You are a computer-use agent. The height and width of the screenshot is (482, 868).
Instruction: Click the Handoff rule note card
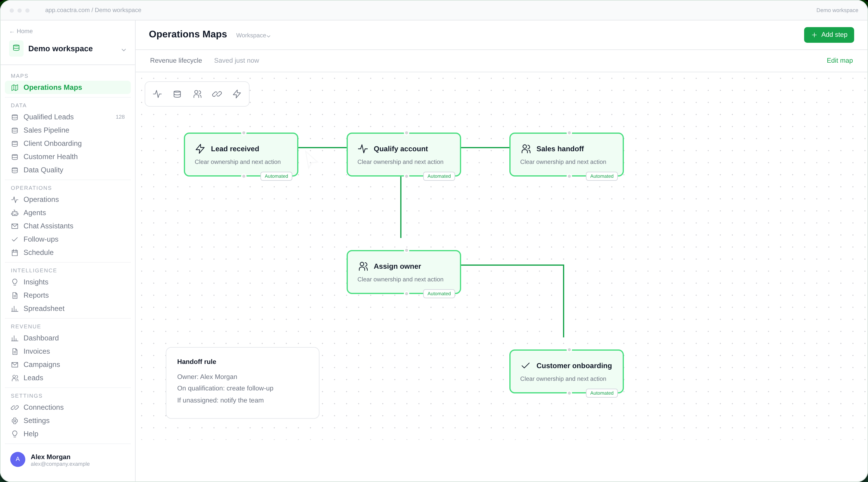pyautogui.click(x=242, y=383)
